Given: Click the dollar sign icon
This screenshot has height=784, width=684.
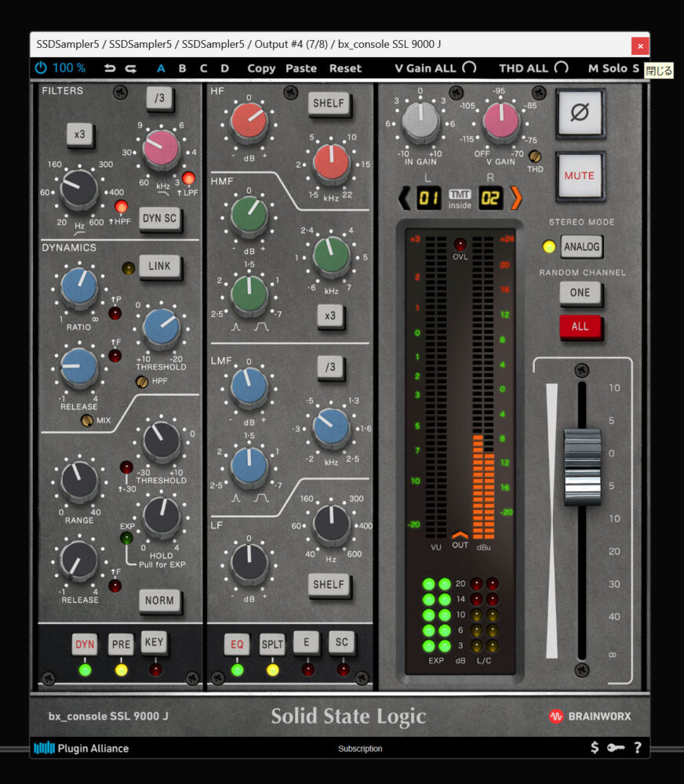Looking at the screenshot, I should (x=595, y=747).
